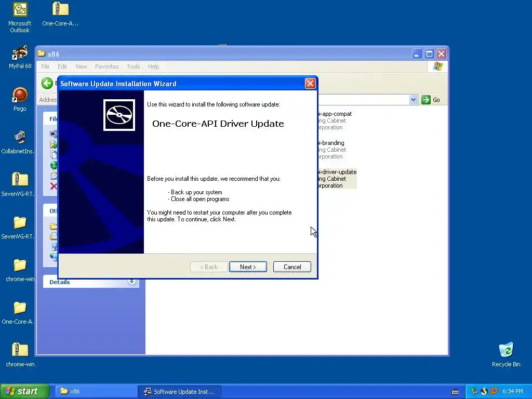Image resolution: width=532 pixels, height=399 pixels.
Task: Select the chrome-win zip archive icon
Action: pyautogui.click(x=20, y=355)
